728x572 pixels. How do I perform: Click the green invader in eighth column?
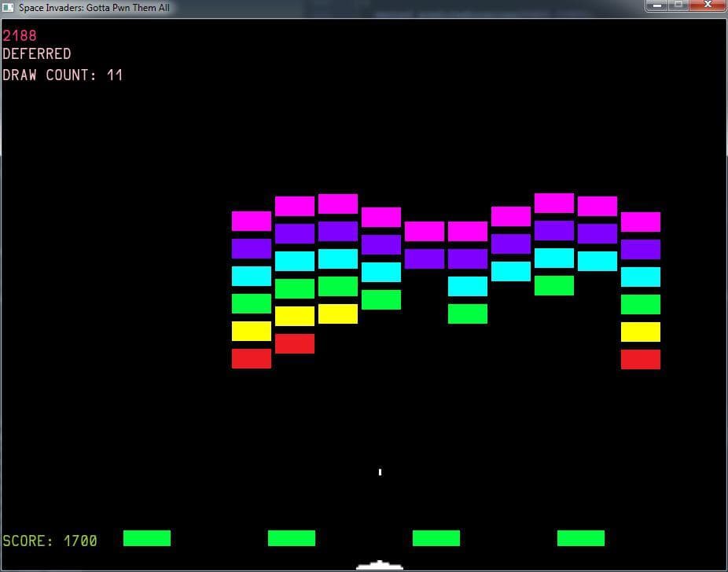[x=554, y=286]
